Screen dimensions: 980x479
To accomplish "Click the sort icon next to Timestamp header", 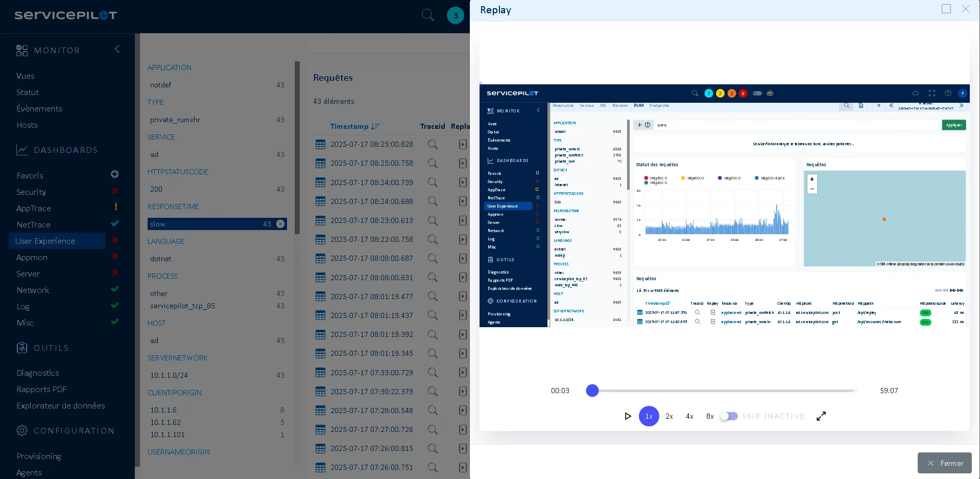I will tap(375, 126).
